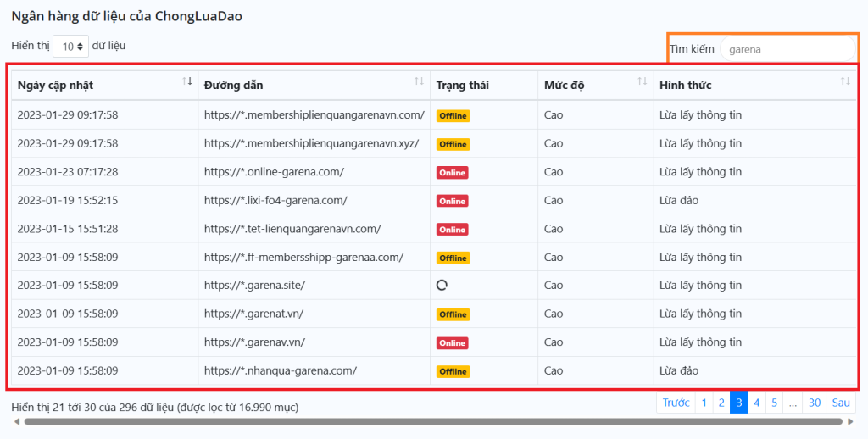Click the horizontal scrollbar thumb
The height and width of the screenshot is (439, 868).
(x=433, y=421)
